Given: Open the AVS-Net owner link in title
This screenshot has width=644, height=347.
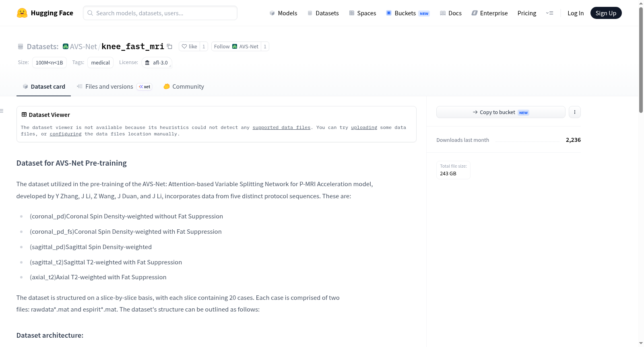Looking at the screenshot, I should tap(83, 46).
